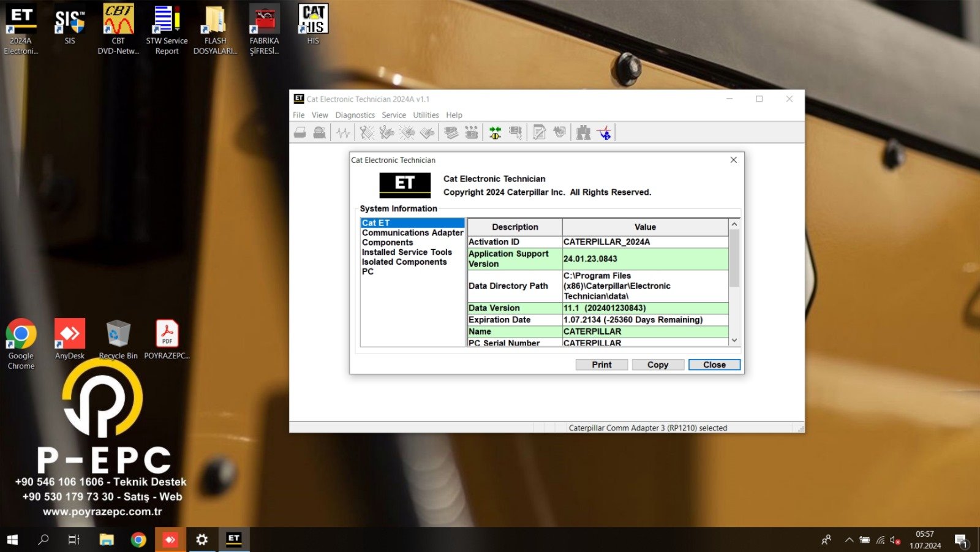Open the Utilities menu

(426, 115)
